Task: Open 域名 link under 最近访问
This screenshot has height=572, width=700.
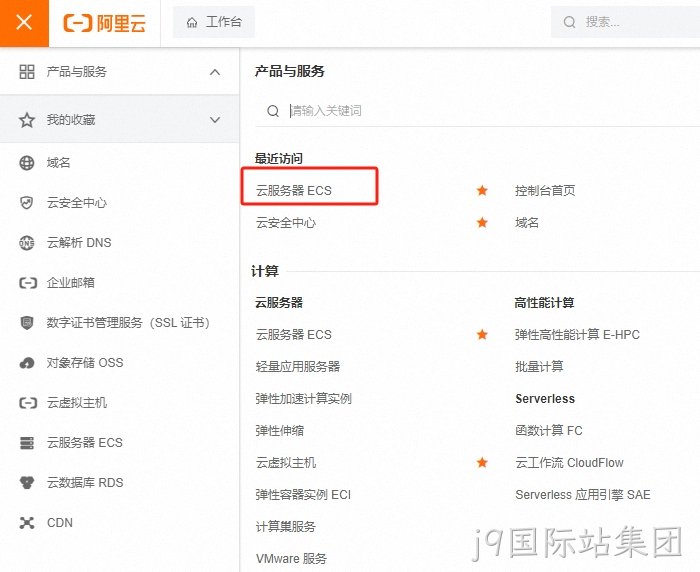Action: [x=527, y=222]
